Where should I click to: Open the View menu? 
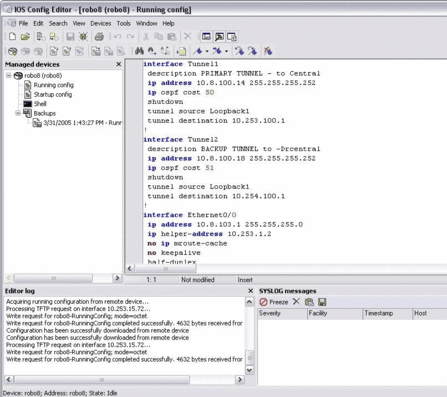click(x=79, y=23)
